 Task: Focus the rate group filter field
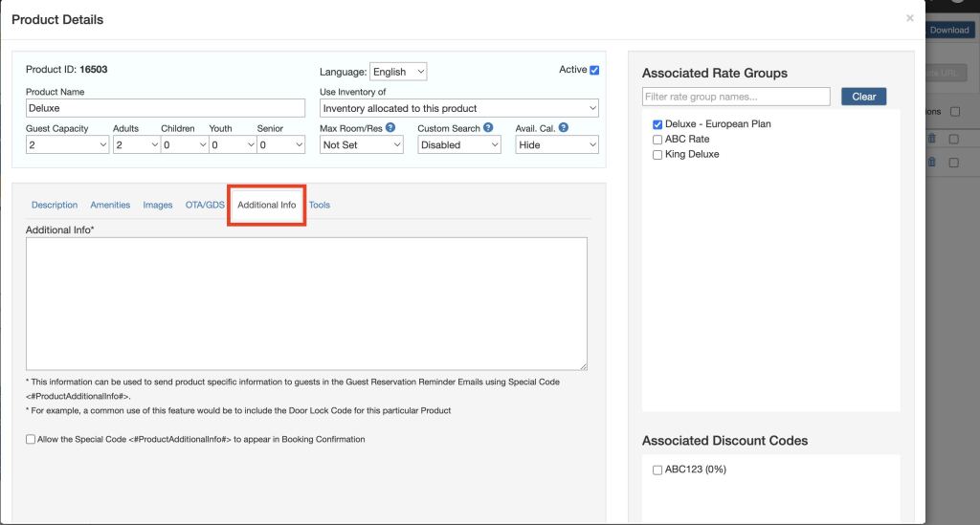(x=736, y=97)
